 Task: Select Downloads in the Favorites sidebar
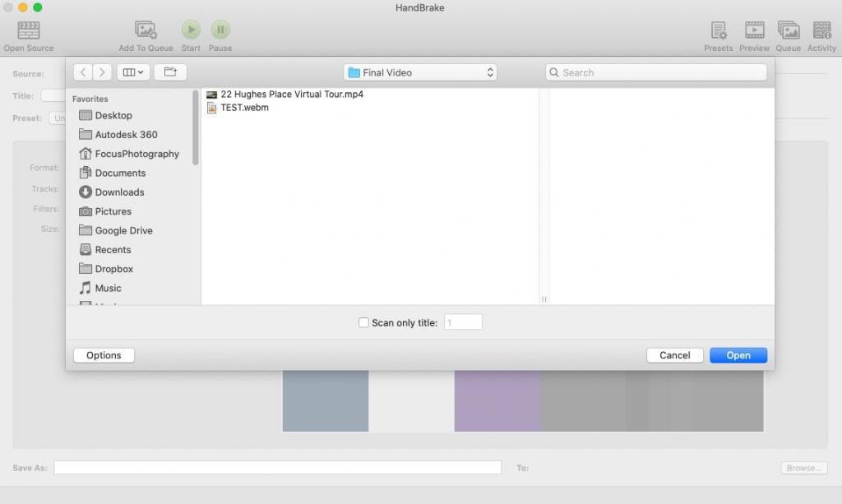pos(119,192)
